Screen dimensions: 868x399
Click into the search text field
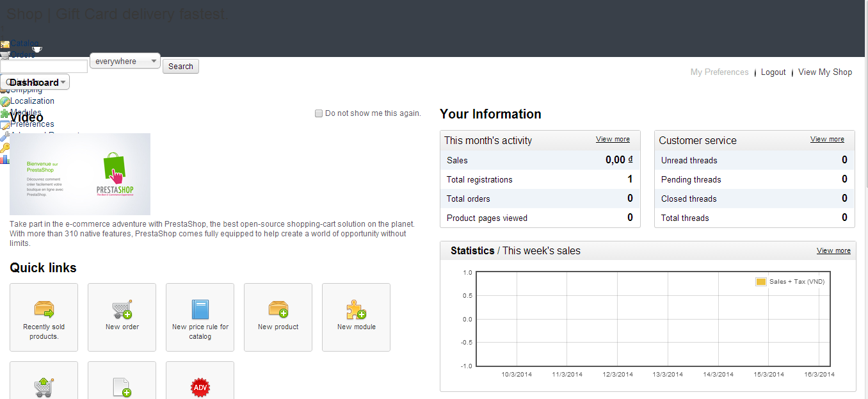[44, 67]
